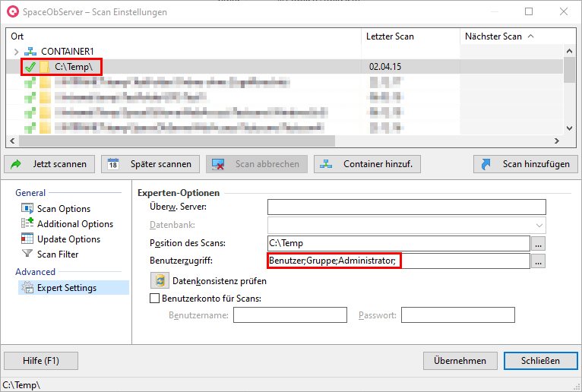Open the Datenbank dropdown

(539, 225)
